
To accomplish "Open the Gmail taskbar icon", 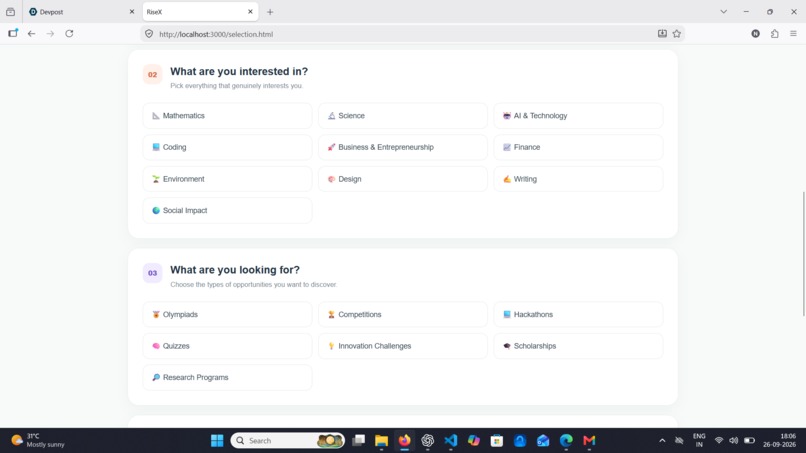I will pos(589,441).
